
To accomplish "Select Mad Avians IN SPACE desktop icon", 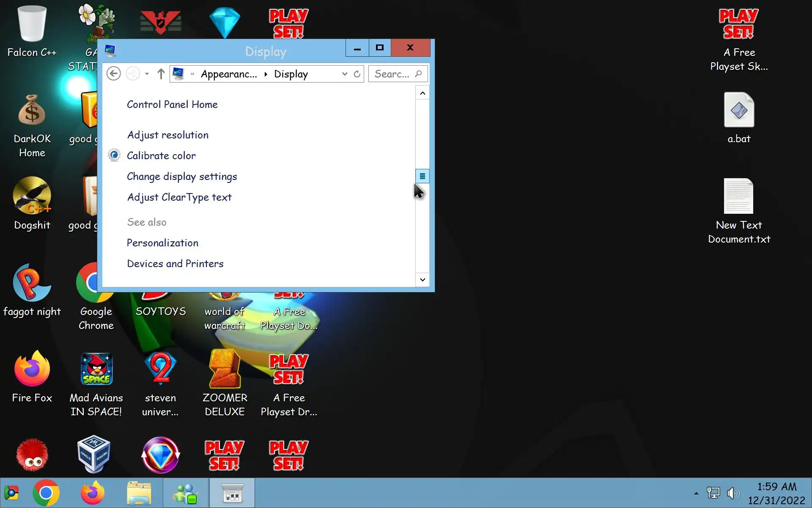I will 96,383.
